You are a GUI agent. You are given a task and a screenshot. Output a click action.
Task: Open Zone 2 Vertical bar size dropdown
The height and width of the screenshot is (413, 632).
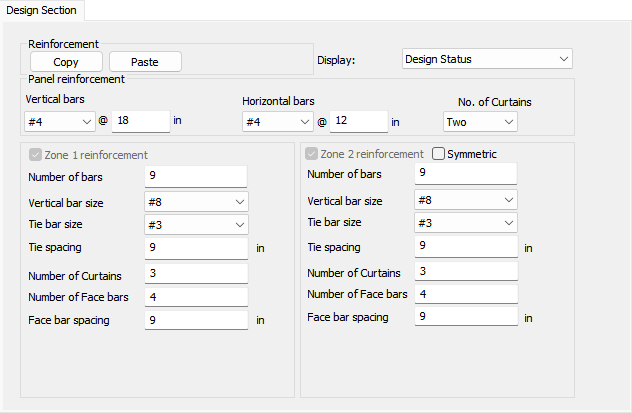tap(465, 200)
